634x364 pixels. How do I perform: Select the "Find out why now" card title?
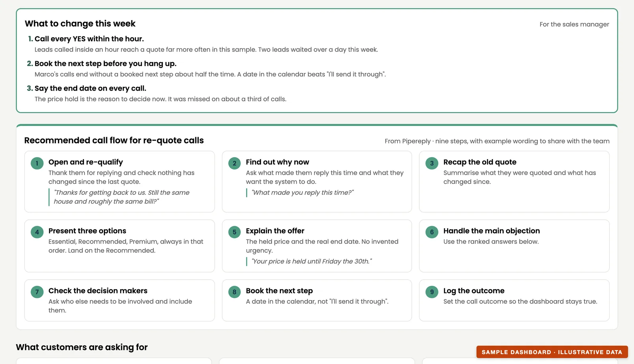(x=277, y=162)
